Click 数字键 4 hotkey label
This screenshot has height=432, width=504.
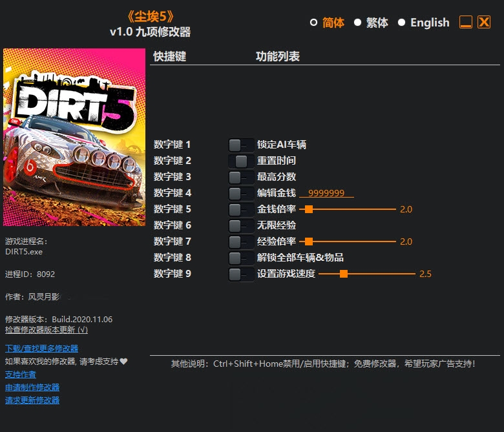(173, 192)
